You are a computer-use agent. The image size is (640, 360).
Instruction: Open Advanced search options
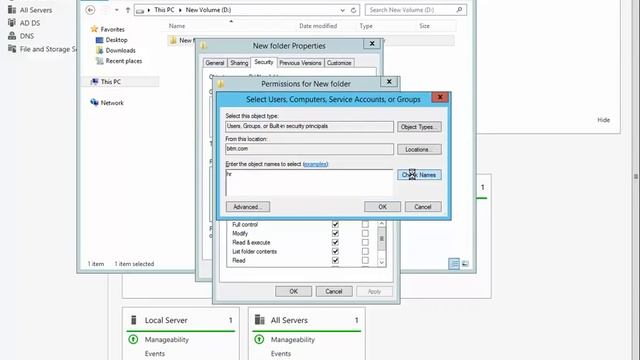pyautogui.click(x=248, y=207)
